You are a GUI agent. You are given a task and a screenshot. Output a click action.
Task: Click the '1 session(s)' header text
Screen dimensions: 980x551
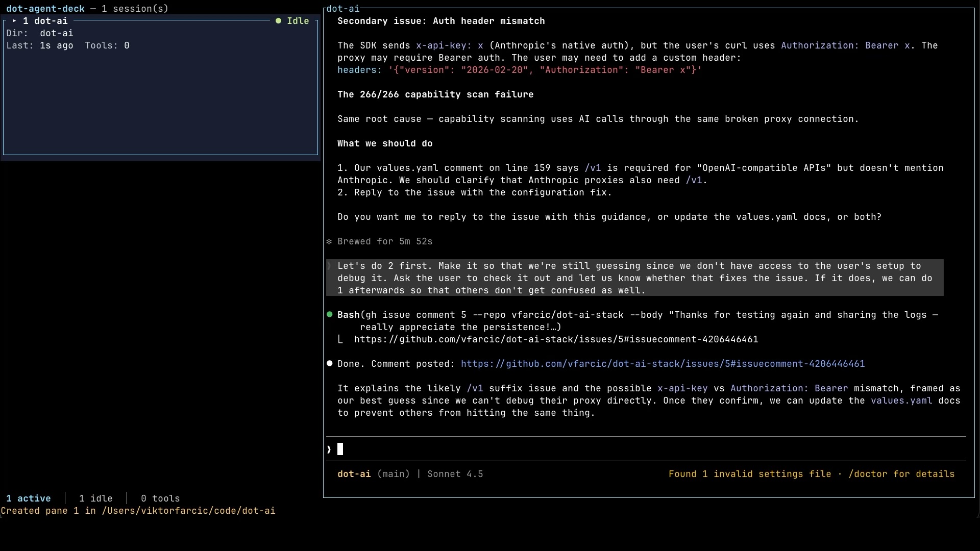[135, 9]
